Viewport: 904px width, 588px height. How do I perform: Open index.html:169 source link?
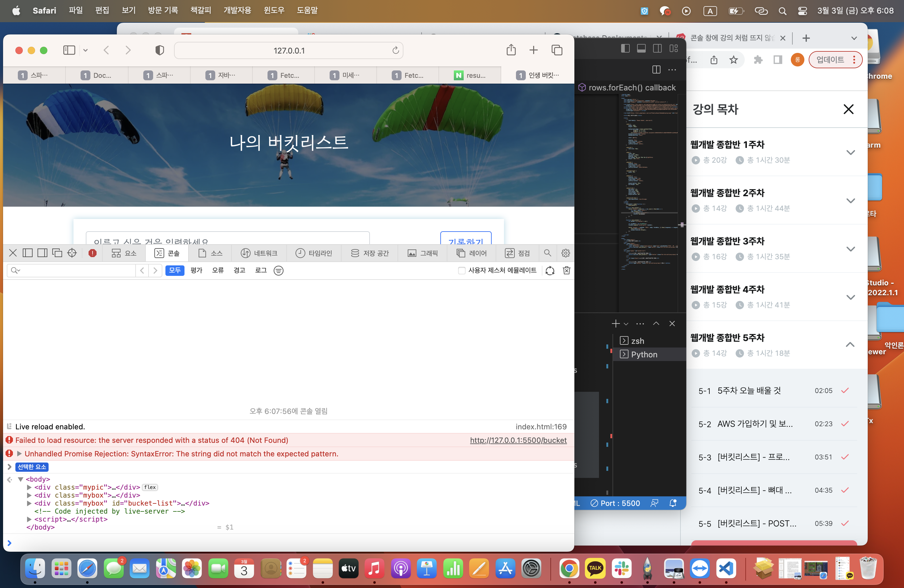click(541, 427)
